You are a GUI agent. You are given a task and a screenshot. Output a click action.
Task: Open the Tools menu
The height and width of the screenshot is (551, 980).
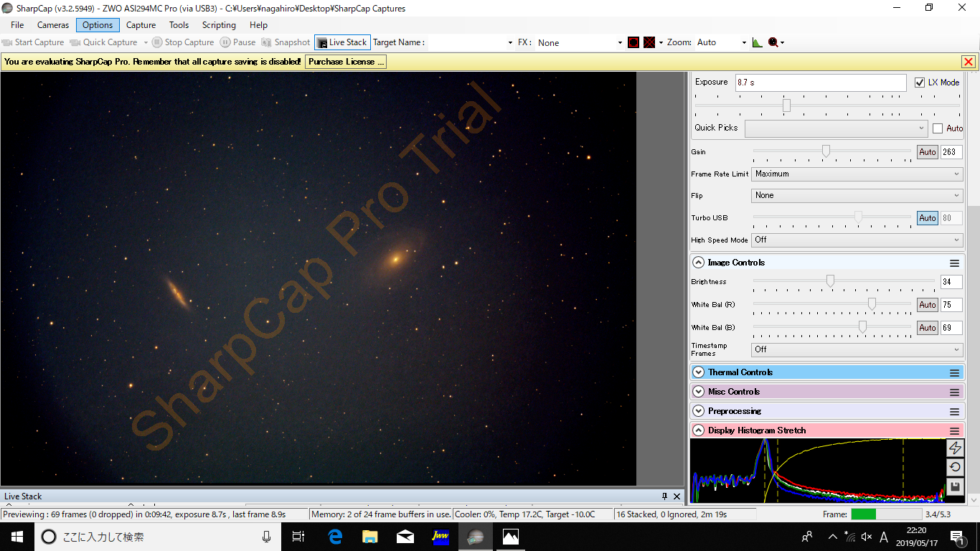pos(179,25)
